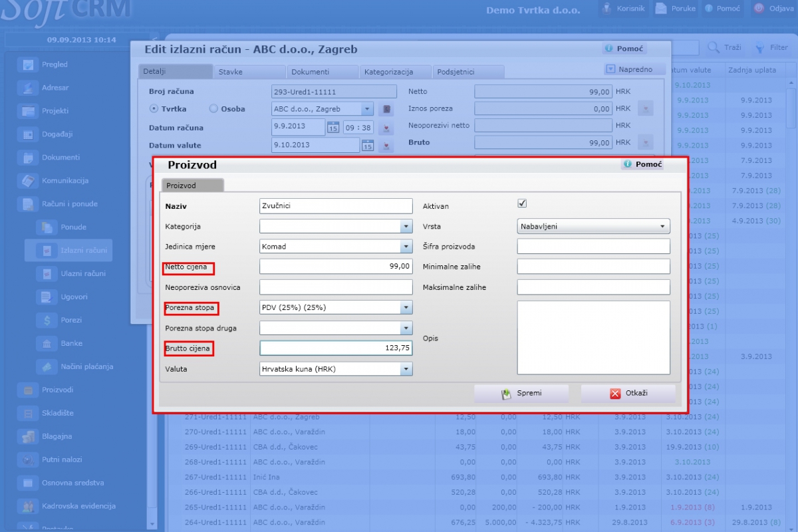
Task: Switch to the Detalji tab
Action: (176, 72)
